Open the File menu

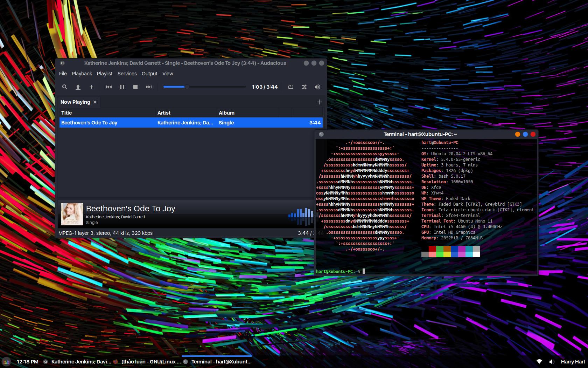63,74
